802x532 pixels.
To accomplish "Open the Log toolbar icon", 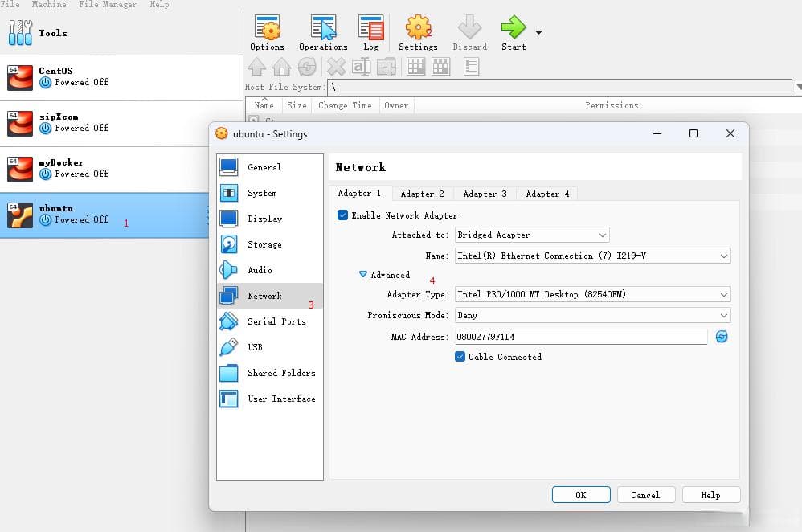I will click(370, 33).
